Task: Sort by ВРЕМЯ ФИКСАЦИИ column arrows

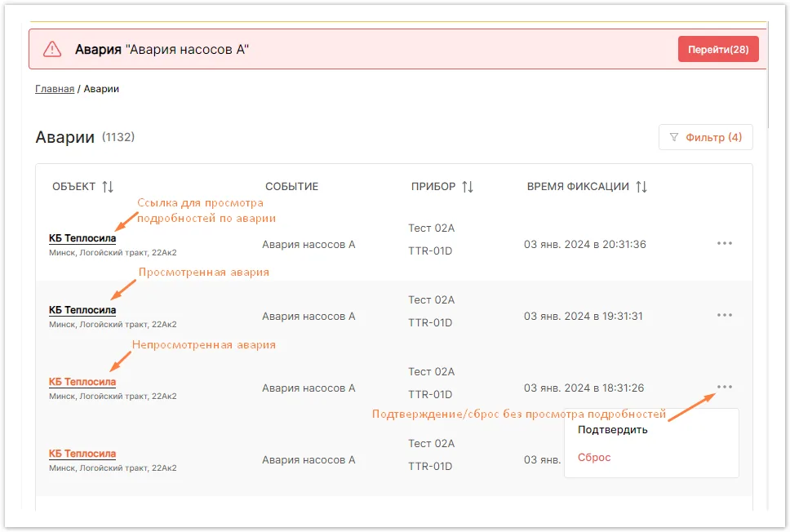Action: click(x=641, y=187)
